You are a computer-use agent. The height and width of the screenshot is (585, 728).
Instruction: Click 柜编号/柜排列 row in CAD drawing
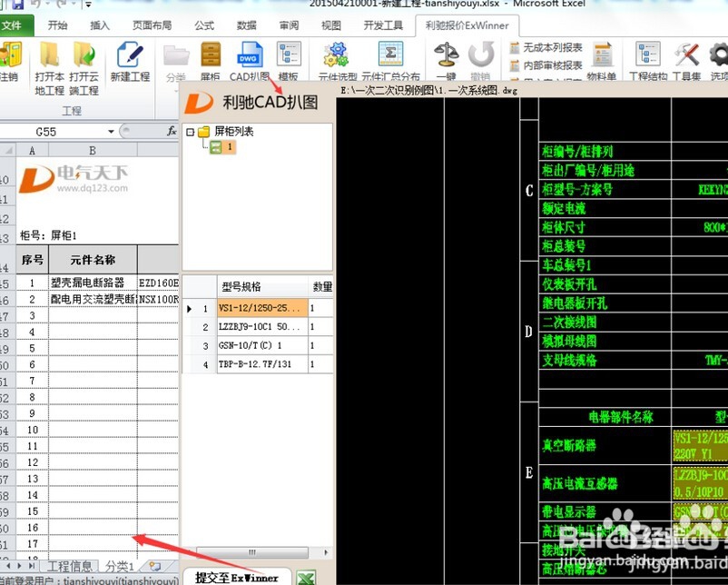tap(577, 151)
